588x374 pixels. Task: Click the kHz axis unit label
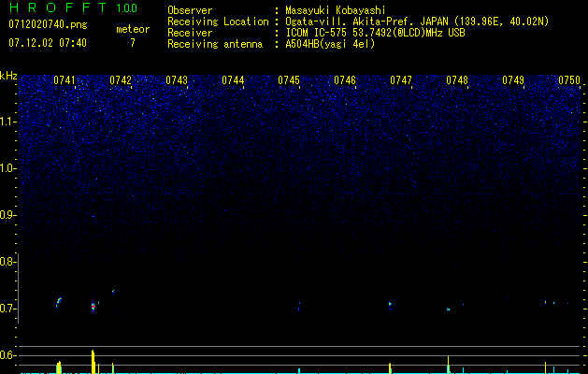tap(8, 76)
